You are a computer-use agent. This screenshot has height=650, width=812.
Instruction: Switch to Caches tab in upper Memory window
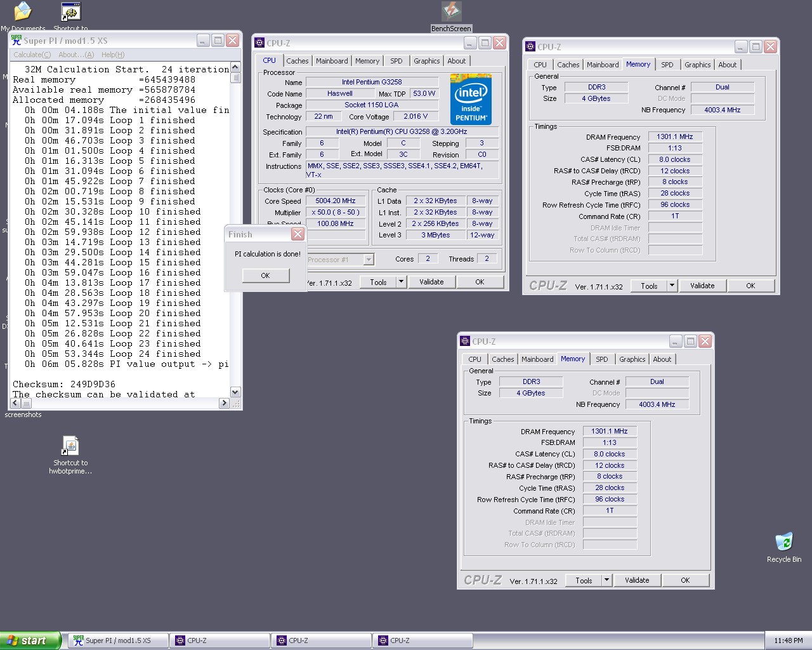coord(568,65)
